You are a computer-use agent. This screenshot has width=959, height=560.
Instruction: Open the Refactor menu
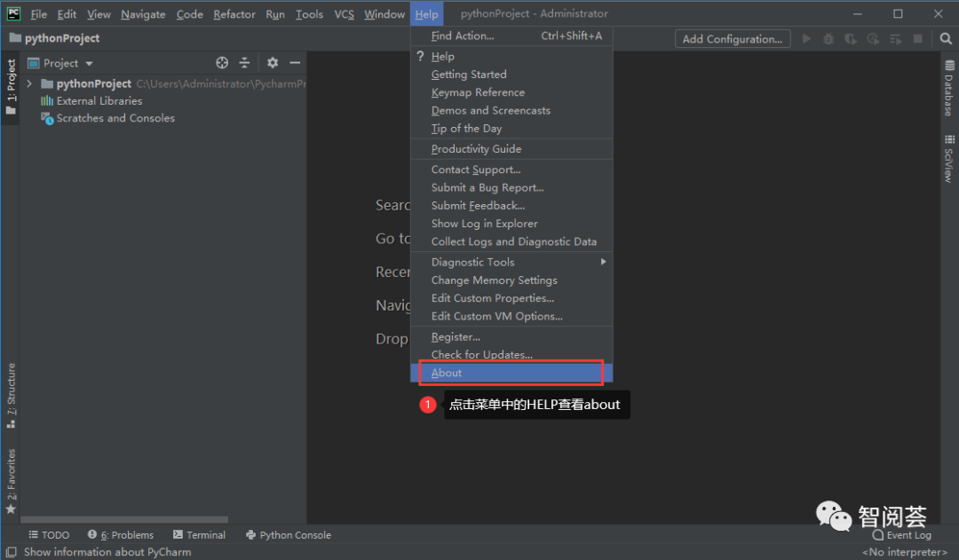click(x=234, y=13)
